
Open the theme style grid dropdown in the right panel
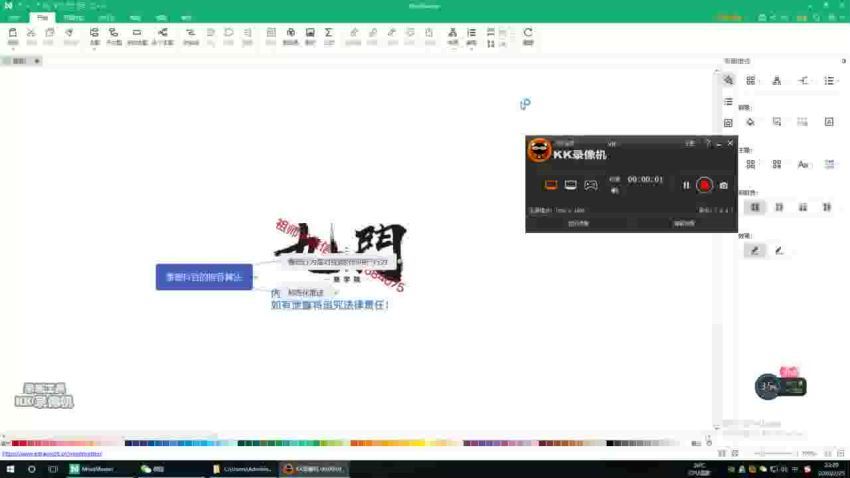pos(751,164)
